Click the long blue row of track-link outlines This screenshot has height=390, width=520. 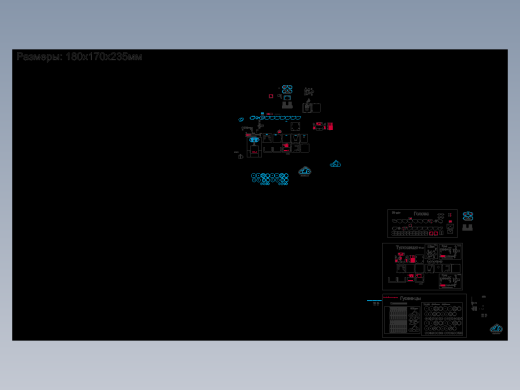click(275, 118)
